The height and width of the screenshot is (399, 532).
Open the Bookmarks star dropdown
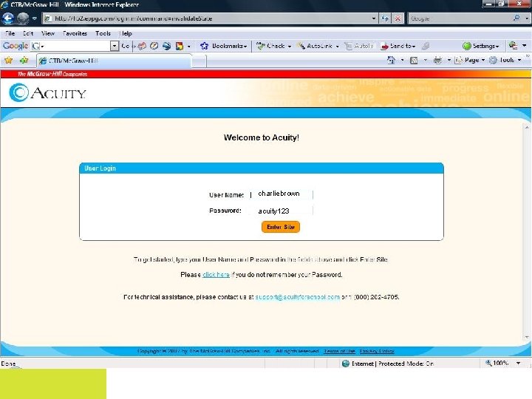coord(224,46)
